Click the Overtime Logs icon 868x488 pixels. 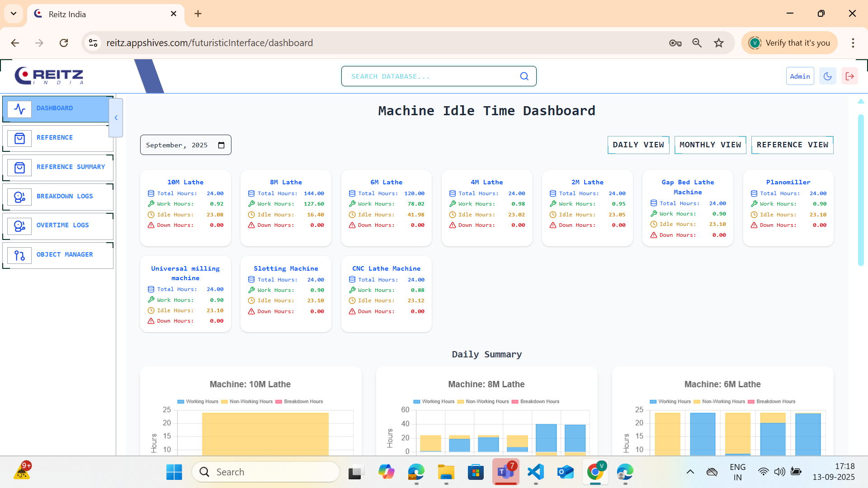coord(19,226)
